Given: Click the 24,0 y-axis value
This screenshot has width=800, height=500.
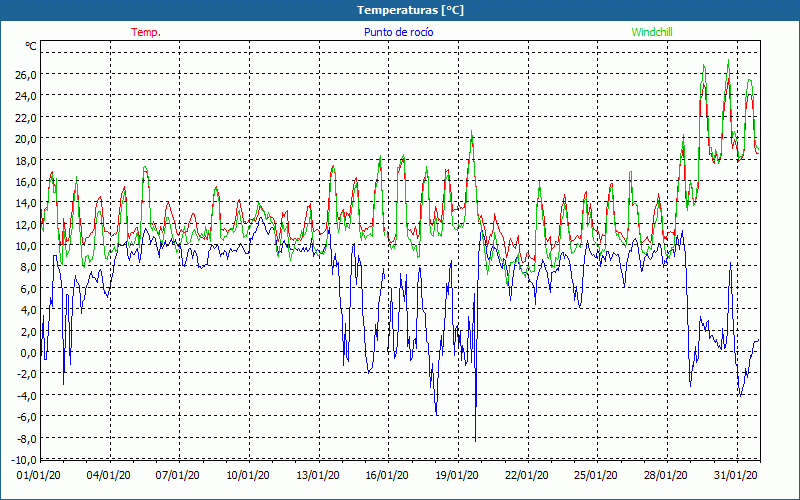Looking at the screenshot, I should click(x=26, y=96).
